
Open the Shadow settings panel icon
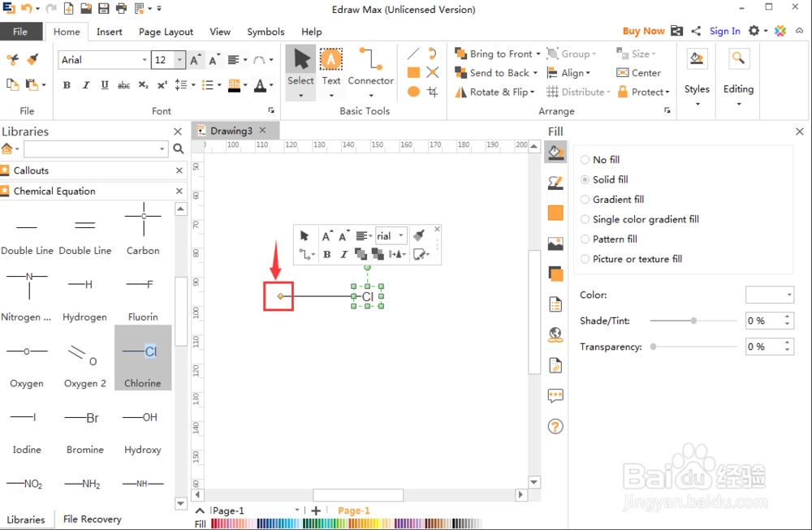pyautogui.click(x=555, y=274)
